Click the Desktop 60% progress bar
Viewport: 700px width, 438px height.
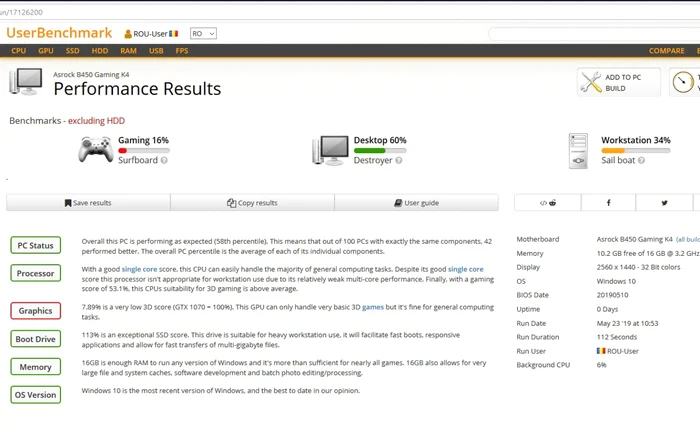pyautogui.click(x=380, y=150)
